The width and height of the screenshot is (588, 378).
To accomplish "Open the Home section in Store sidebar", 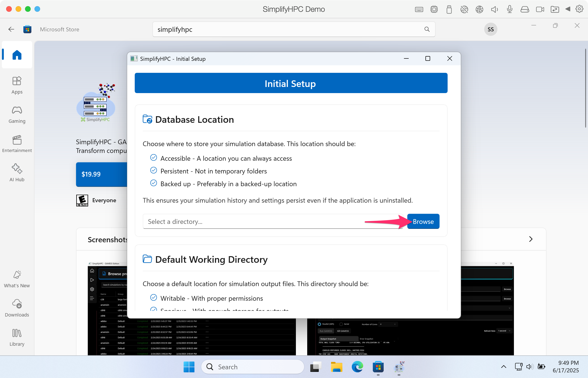I will tap(17, 55).
